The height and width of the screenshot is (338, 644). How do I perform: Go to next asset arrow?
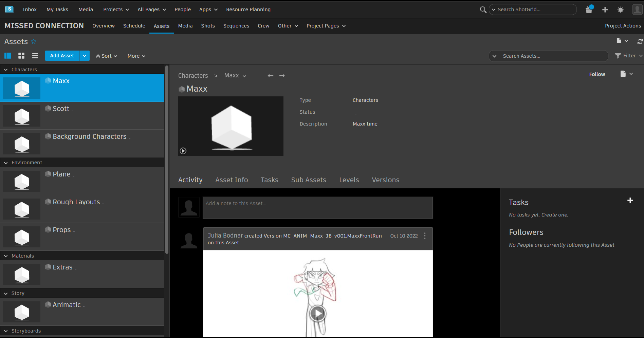tap(282, 76)
